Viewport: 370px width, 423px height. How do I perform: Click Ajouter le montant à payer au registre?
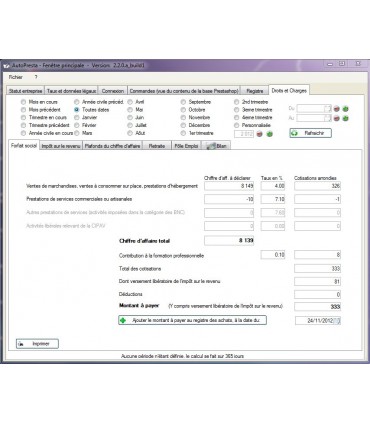(192, 320)
